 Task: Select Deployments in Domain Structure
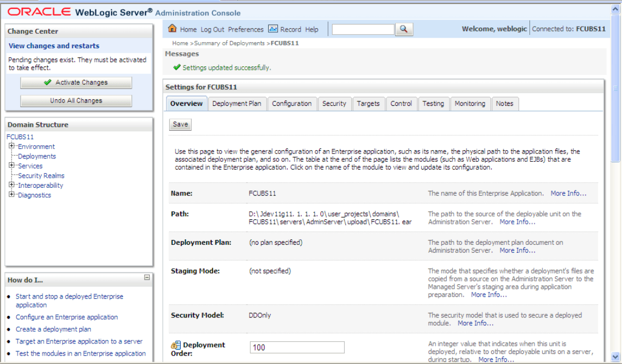coord(37,156)
